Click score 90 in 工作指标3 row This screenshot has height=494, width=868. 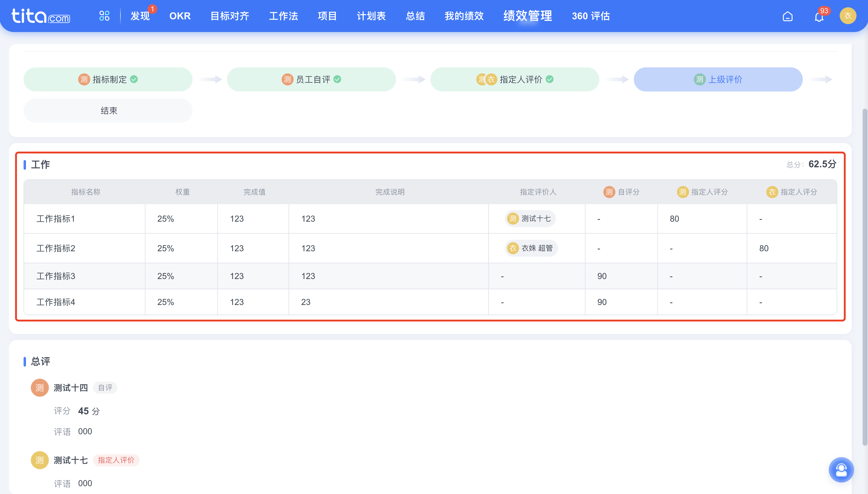pyautogui.click(x=602, y=276)
